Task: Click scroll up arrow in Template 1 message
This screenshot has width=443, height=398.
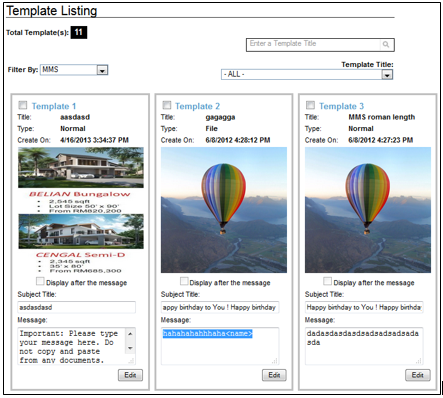Action: (x=130, y=334)
